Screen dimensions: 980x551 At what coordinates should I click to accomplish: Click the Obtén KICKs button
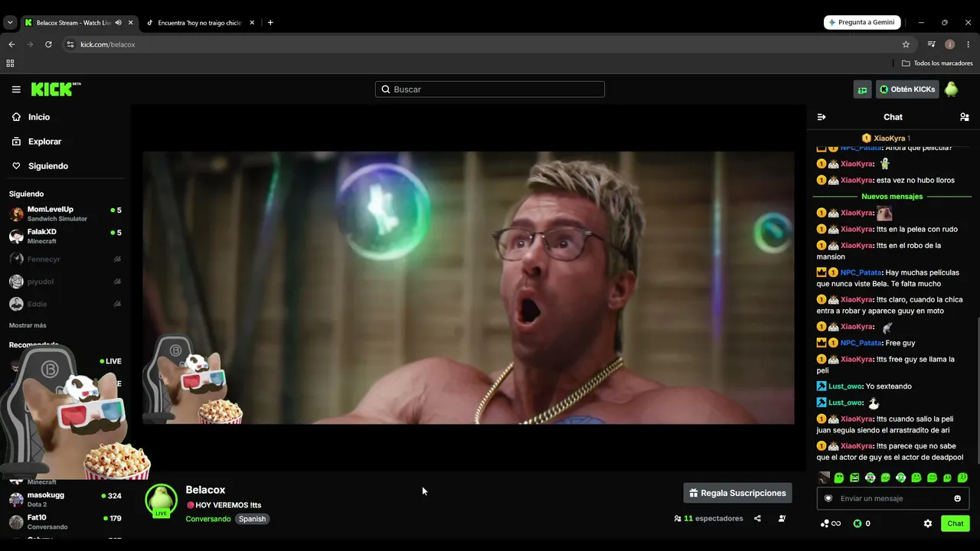tap(906, 90)
